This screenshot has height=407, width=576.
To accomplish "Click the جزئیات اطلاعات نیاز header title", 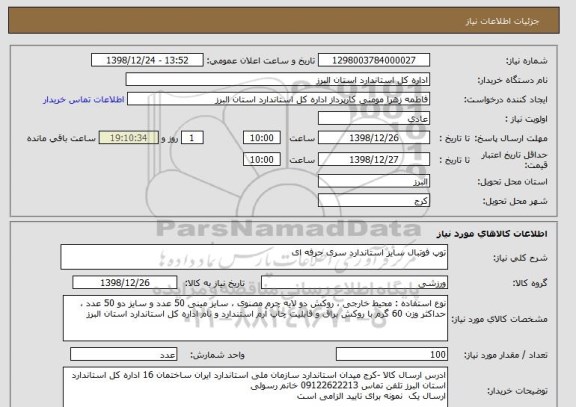I will [x=502, y=21].
